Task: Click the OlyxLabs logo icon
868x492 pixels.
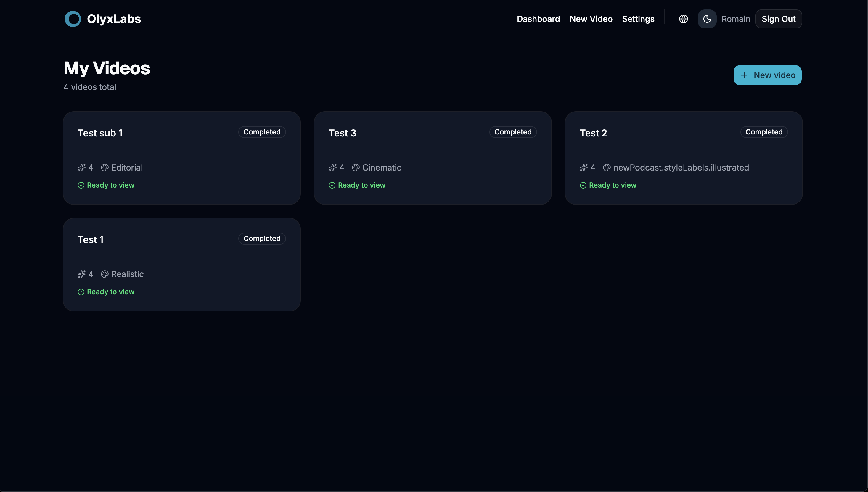Action: (73, 19)
